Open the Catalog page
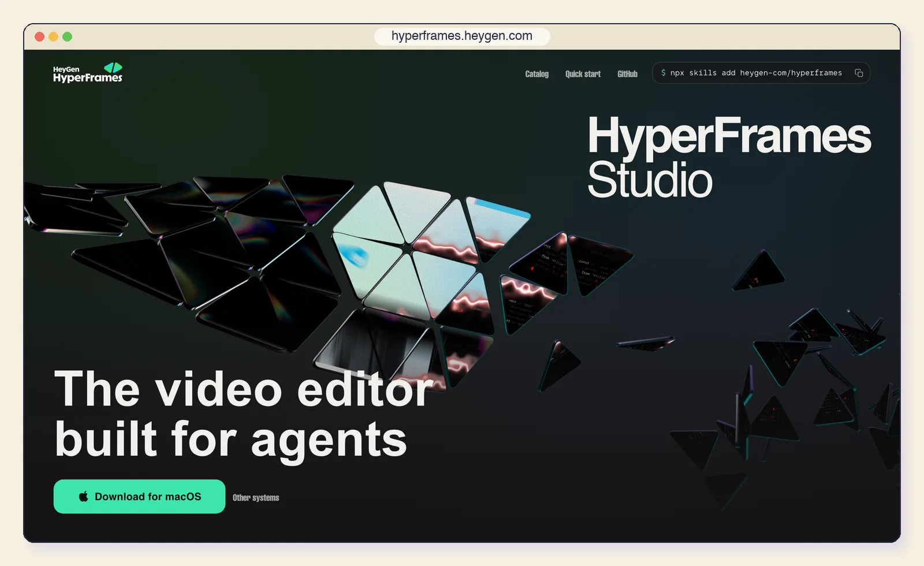The image size is (924, 566). click(536, 74)
